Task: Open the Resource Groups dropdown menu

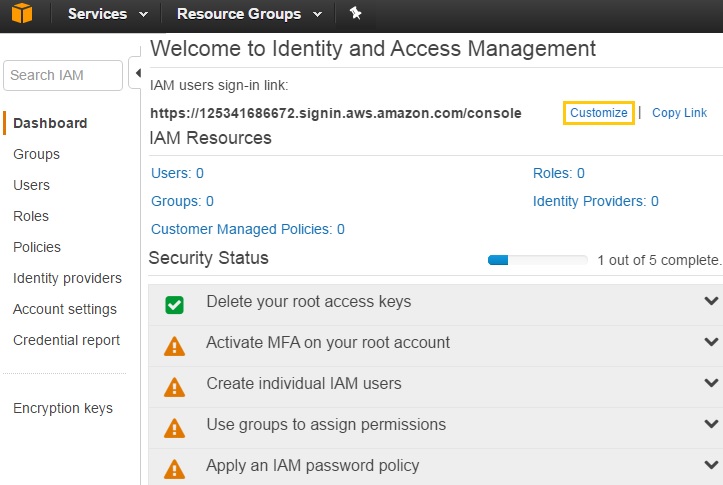Action: pos(249,14)
